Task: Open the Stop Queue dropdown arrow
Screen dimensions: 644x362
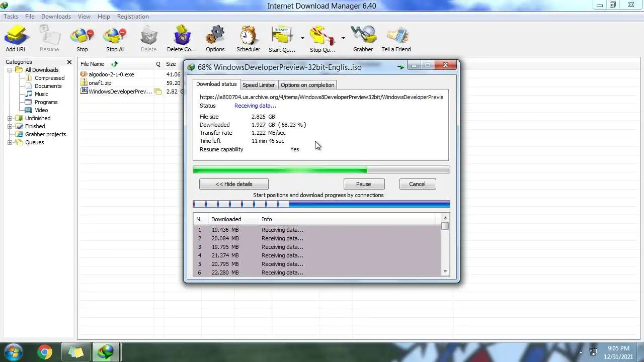Action: click(343, 38)
